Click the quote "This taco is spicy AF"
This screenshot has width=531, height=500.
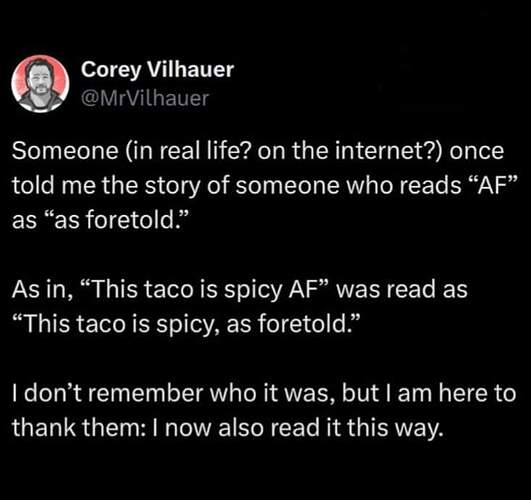click(x=205, y=290)
